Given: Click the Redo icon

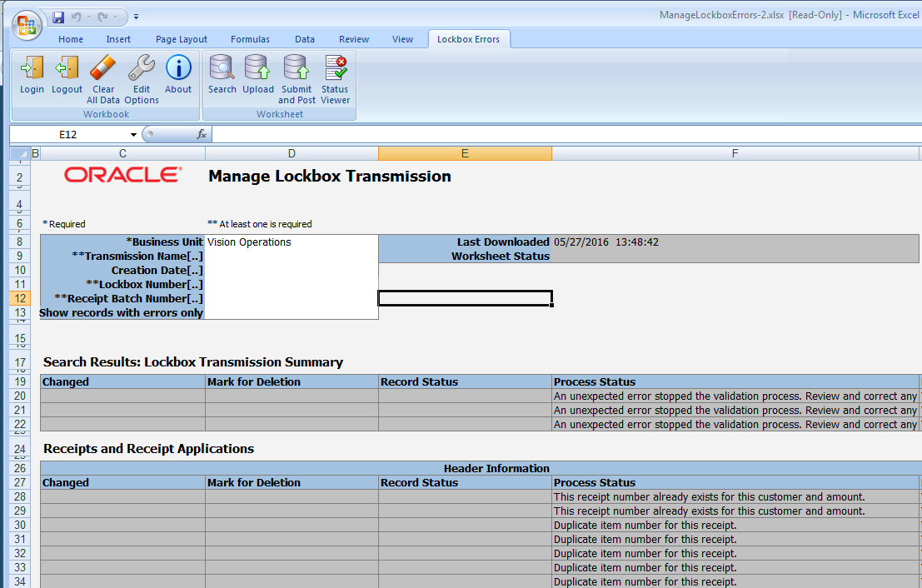Looking at the screenshot, I should point(103,17).
